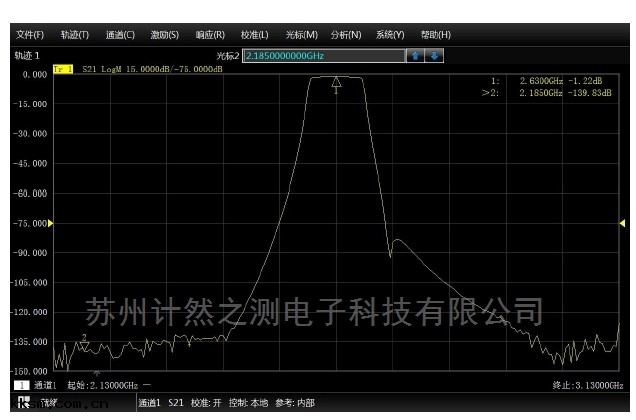Click the right reference level arrow indicator
636x420 pixels.
tap(624, 222)
